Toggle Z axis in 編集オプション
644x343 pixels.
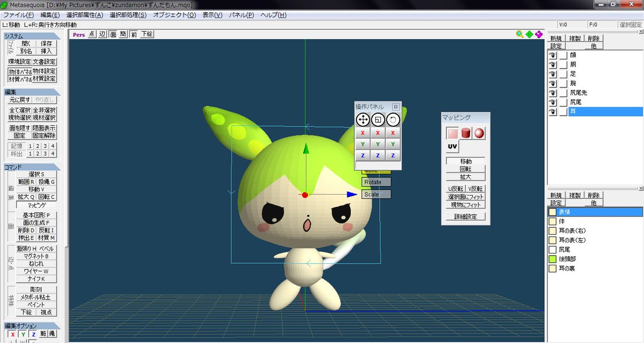pyautogui.click(x=32, y=334)
